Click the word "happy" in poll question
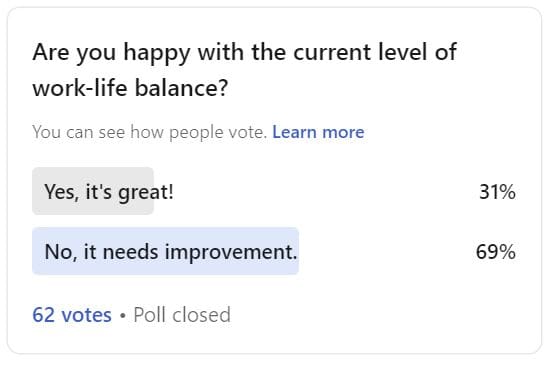Image resolution: width=552 pixels, height=366 pixels. 157,54
